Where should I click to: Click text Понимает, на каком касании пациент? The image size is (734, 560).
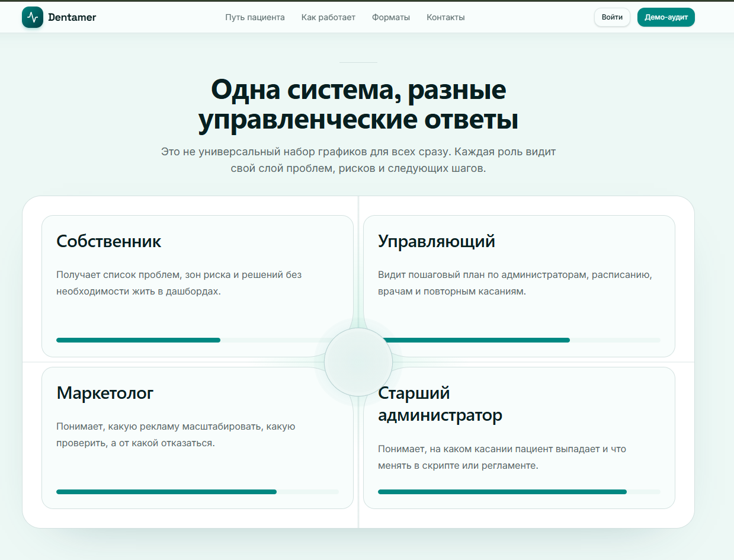pyautogui.click(x=502, y=457)
